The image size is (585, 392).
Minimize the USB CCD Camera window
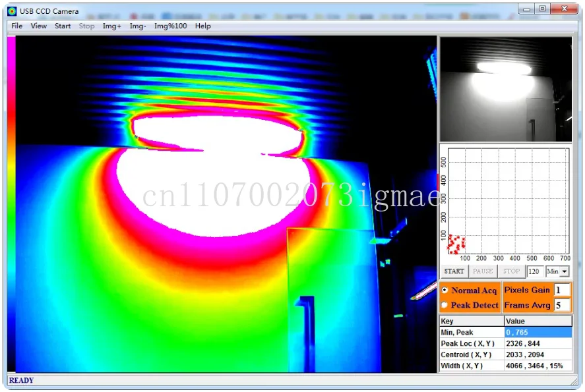click(x=526, y=9)
